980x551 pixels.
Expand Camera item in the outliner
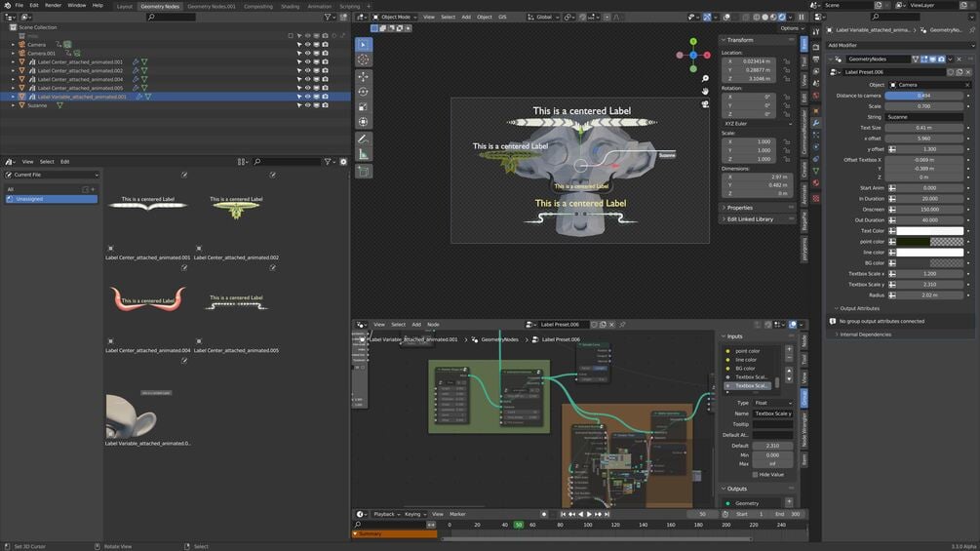click(x=13, y=44)
